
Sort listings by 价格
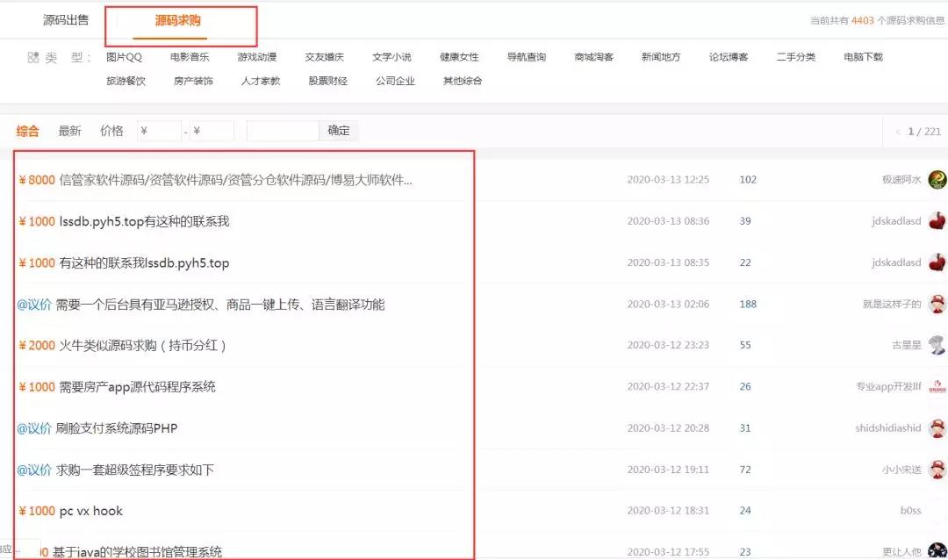[x=111, y=131]
